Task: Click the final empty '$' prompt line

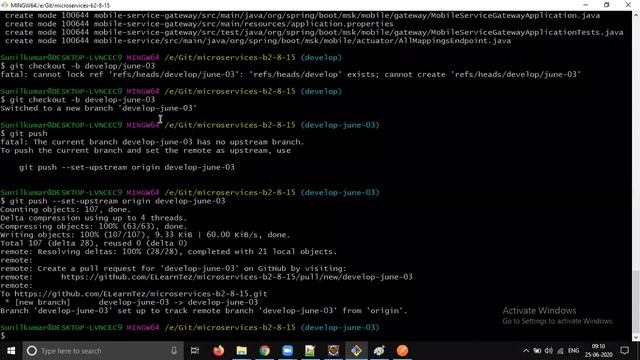Action: coord(3,336)
